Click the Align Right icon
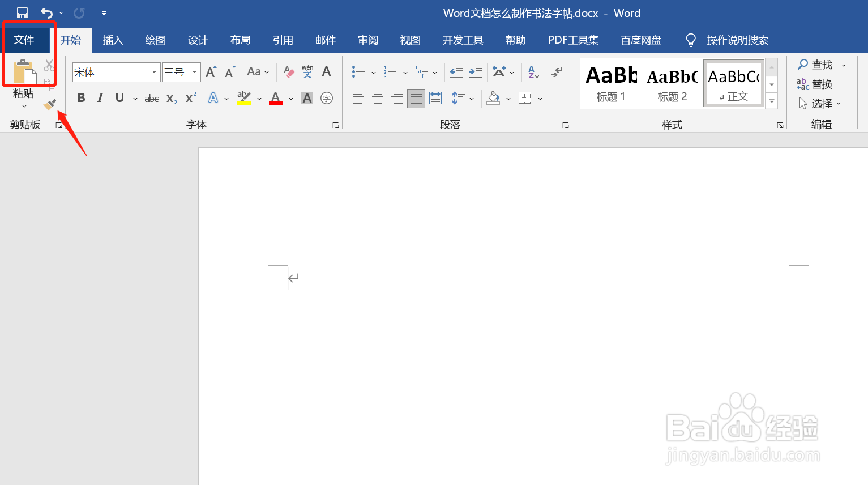 tap(397, 98)
